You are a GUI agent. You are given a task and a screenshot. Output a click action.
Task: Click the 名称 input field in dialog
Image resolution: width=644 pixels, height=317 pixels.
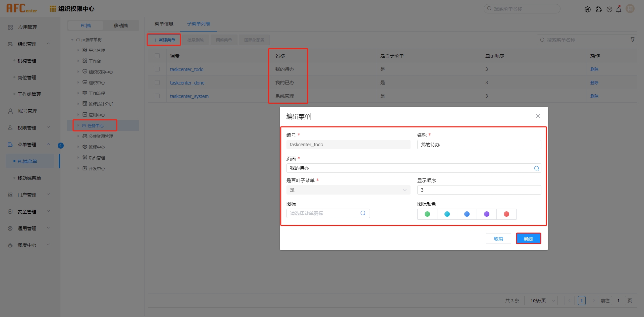point(479,145)
